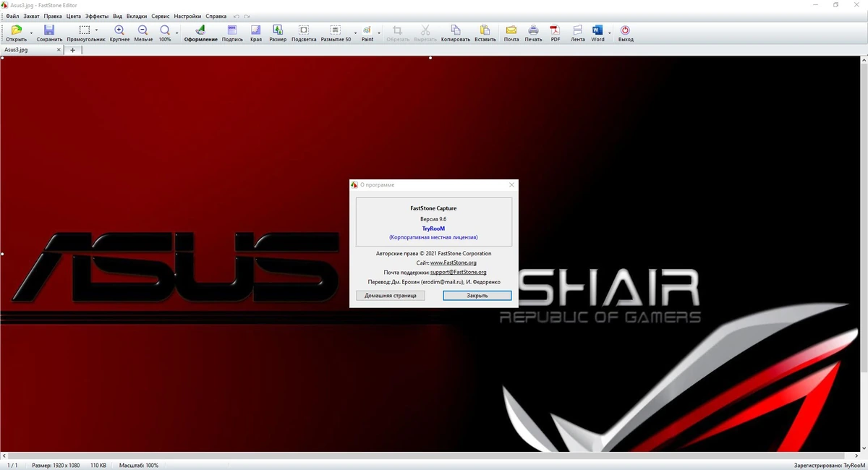
Task: Open the Настройки menu
Action: pyautogui.click(x=188, y=16)
